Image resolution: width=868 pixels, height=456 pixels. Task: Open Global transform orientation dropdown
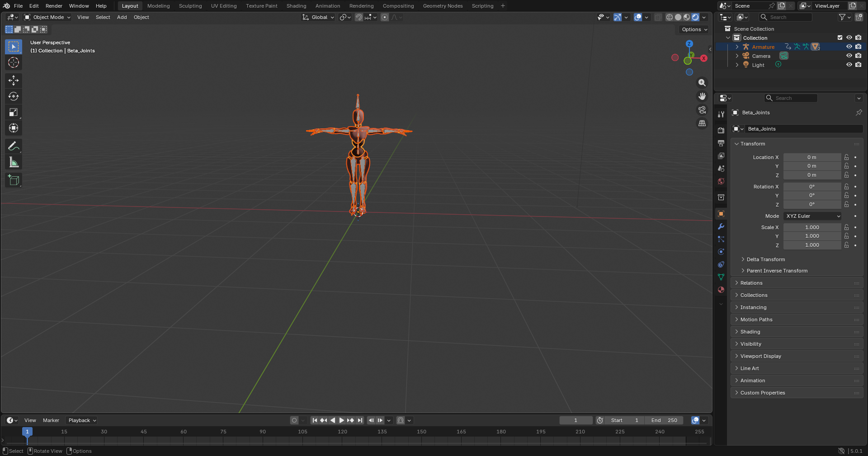[318, 17]
